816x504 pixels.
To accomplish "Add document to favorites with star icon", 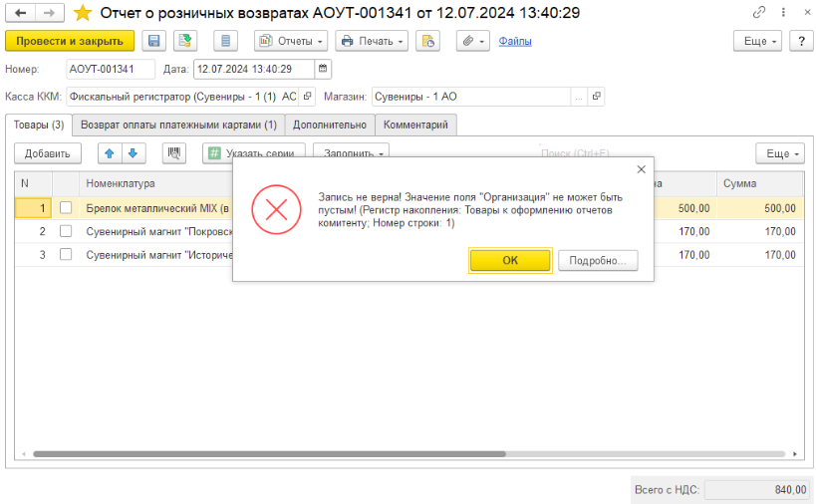I will pos(84,13).
